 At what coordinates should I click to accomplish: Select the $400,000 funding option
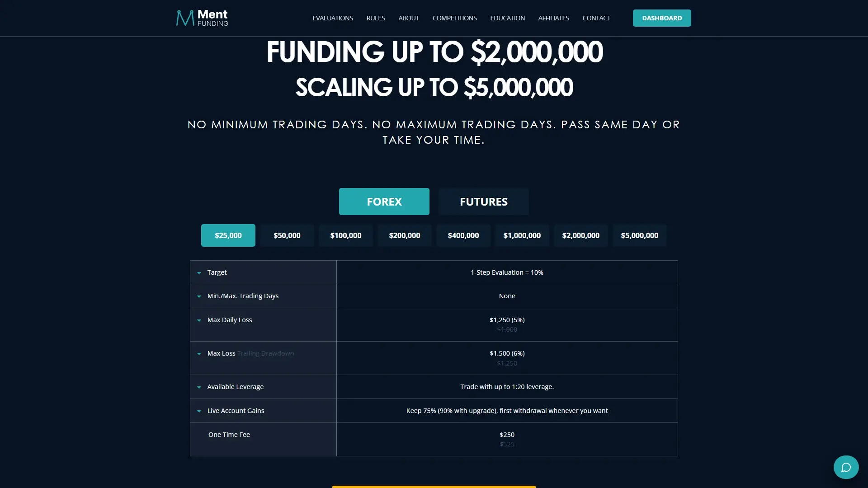[x=463, y=235]
